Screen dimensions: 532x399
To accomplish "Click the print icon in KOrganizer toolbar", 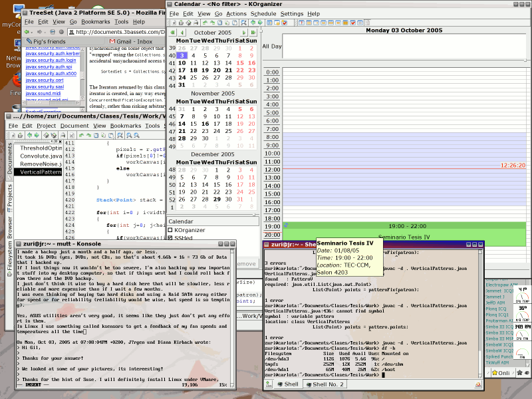I will point(198,23).
